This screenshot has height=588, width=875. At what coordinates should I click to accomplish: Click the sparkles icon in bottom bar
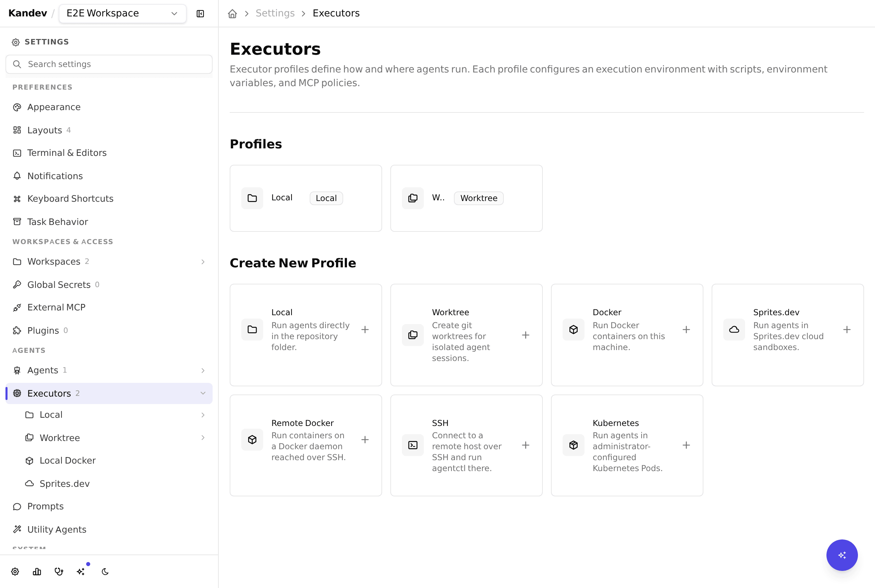tap(81, 572)
